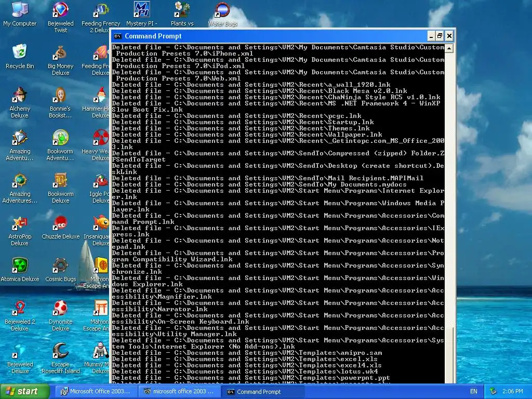This screenshot has height=399, width=532.
Task: Select the Bonnie's Bookstore shortcut
Action: point(60,102)
